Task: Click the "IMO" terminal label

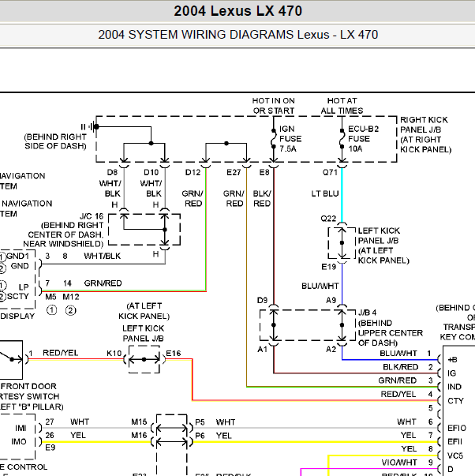Action: click(18, 441)
